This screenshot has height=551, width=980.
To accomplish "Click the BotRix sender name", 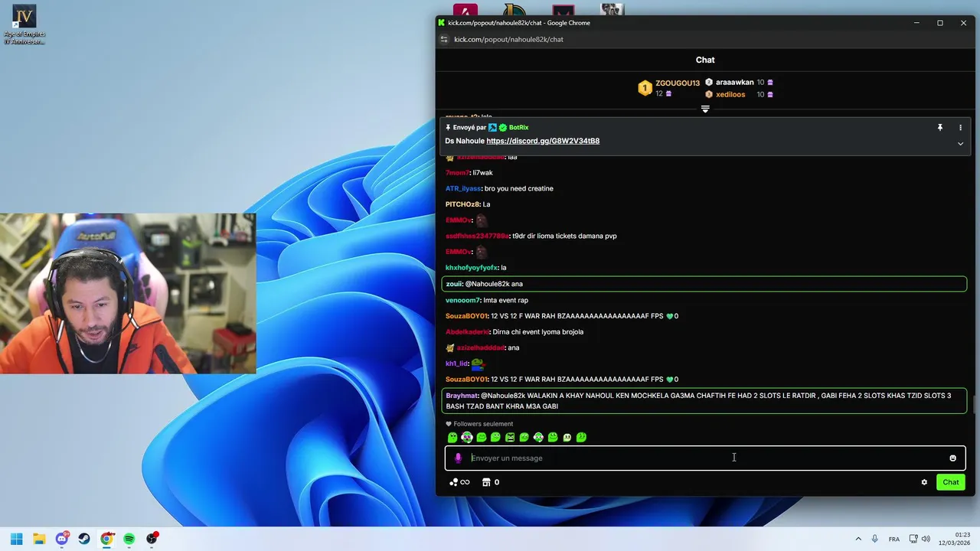I will [x=518, y=127].
